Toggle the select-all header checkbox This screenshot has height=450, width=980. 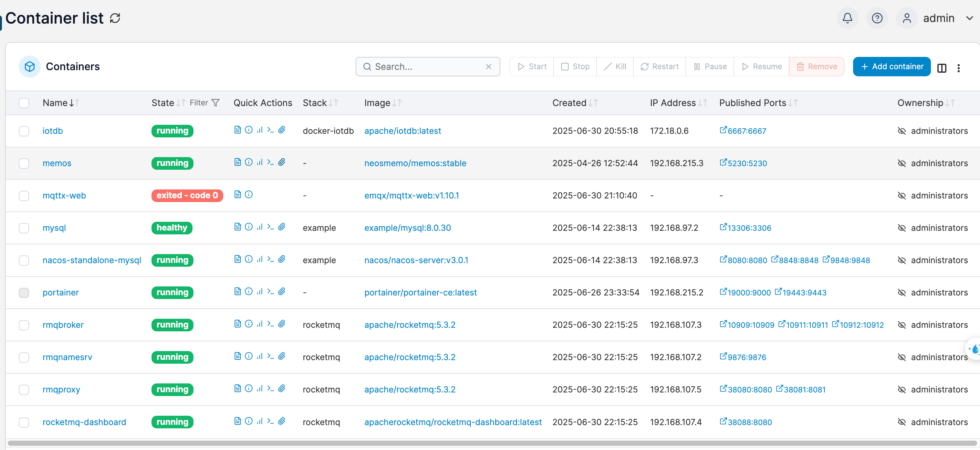(24, 103)
